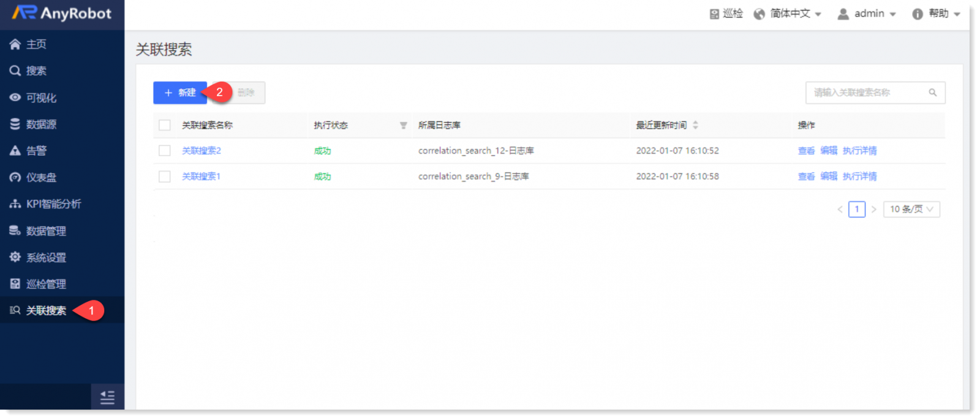Viewport: 980px width, 420px height.
Task: Open the 关联搜索2 name link
Action: click(x=201, y=150)
